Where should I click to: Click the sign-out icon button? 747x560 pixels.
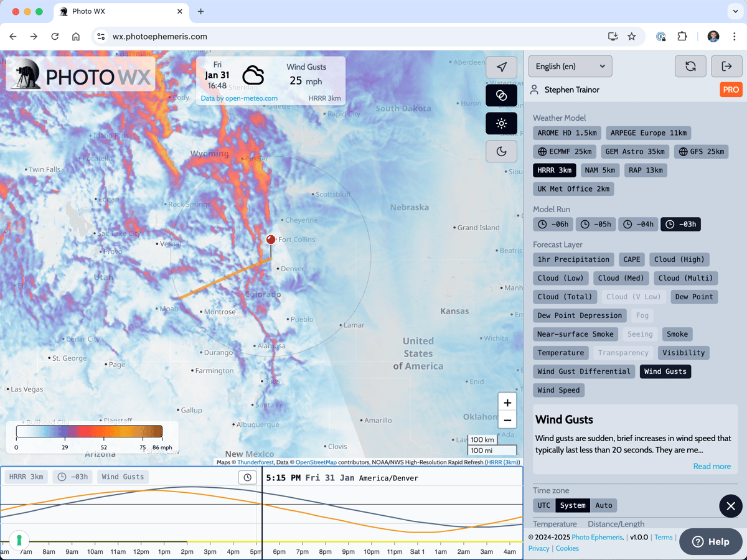coord(726,67)
